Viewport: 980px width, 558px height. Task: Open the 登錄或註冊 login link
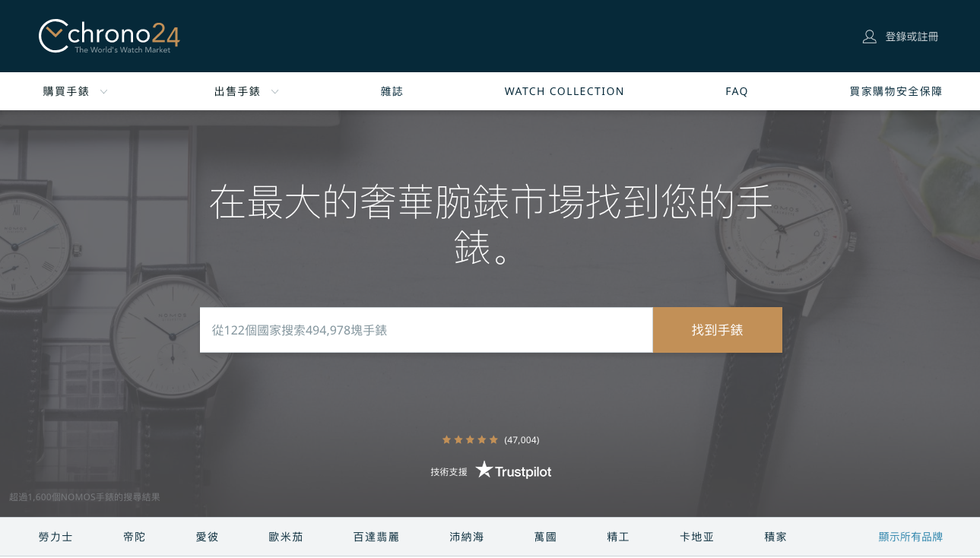tap(912, 36)
